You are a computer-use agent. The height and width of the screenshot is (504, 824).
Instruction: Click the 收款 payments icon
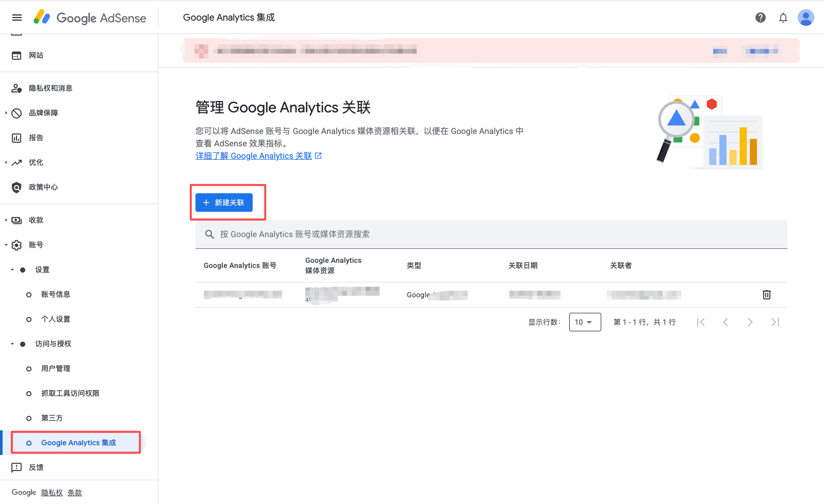tap(17, 220)
